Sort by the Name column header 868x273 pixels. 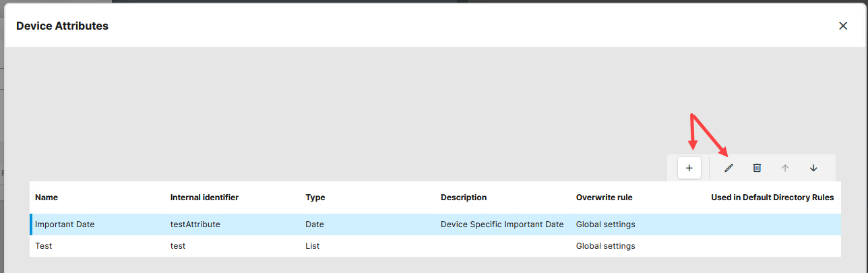(x=46, y=198)
